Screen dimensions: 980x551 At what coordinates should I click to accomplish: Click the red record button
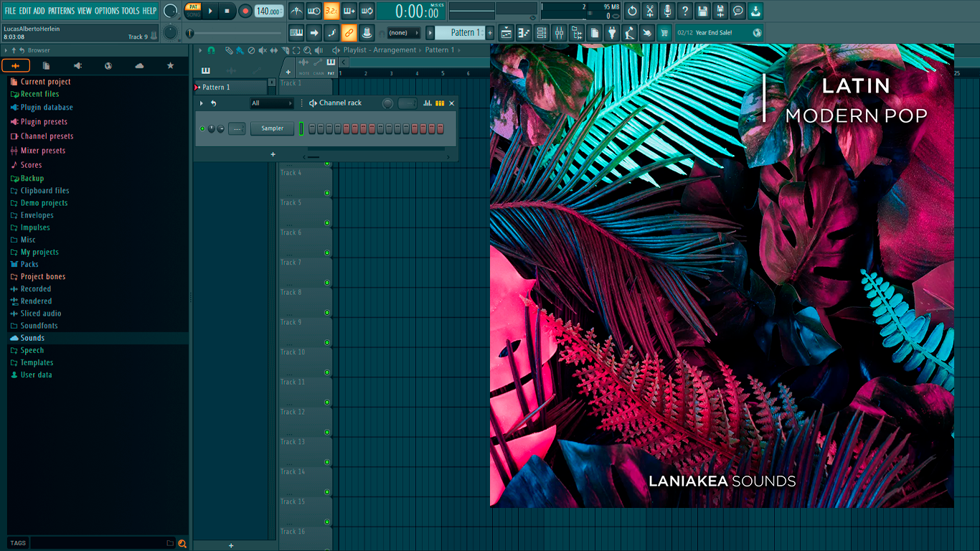pyautogui.click(x=245, y=11)
